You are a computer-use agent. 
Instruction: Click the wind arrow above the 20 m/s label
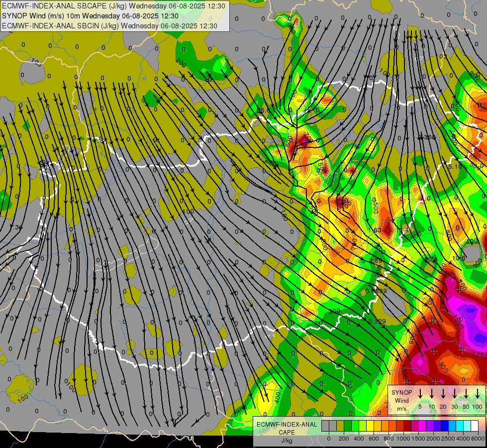point(443,393)
